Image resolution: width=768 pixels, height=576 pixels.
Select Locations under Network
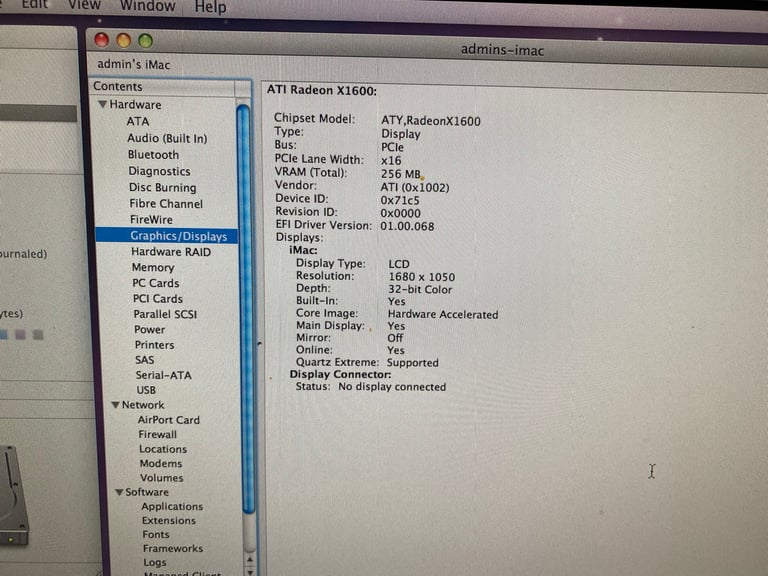coord(163,449)
